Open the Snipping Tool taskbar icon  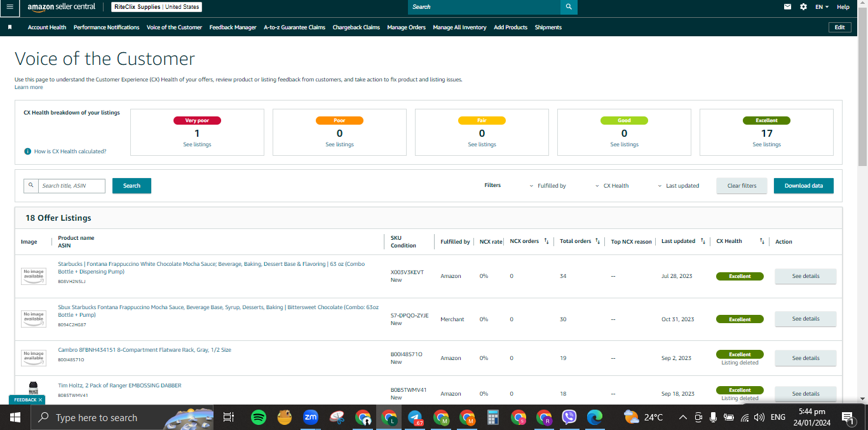(337, 417)
